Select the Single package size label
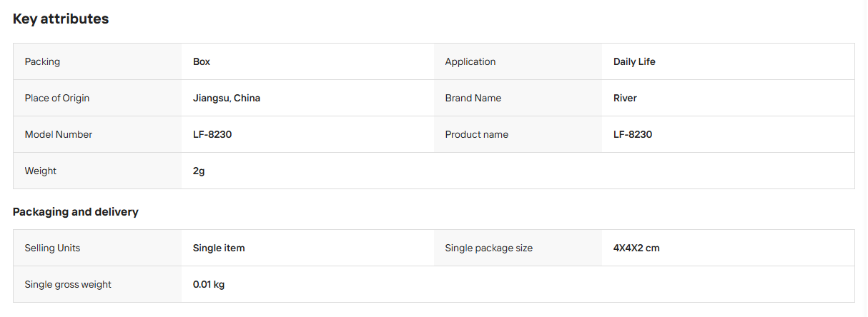 (x=489, y=248)
